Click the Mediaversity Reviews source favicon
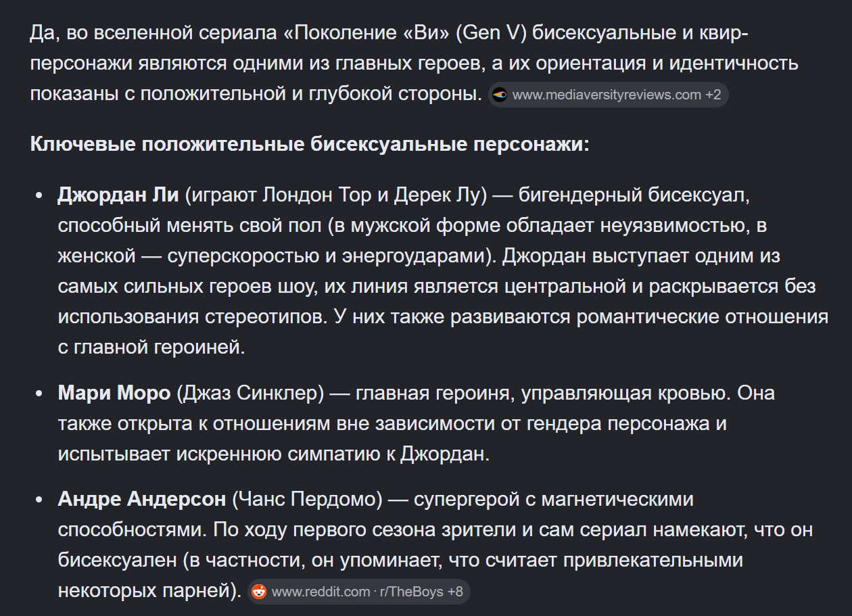This screenshot has width=852, height=616. (500, 95)
